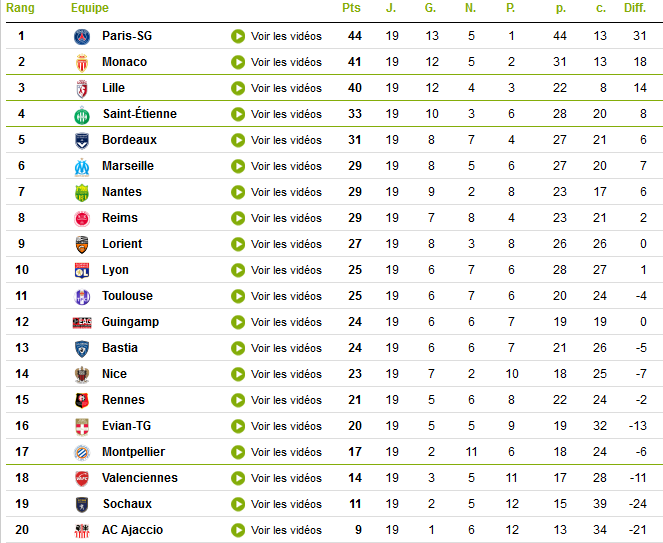
Task: Click the Monaco club logo
Action: tap(82, 63)
